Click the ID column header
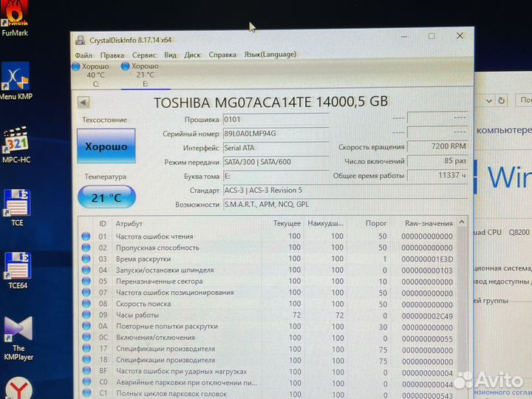This screenshot has height=399, width=532. pyautogui.click(x=103, y=224)
